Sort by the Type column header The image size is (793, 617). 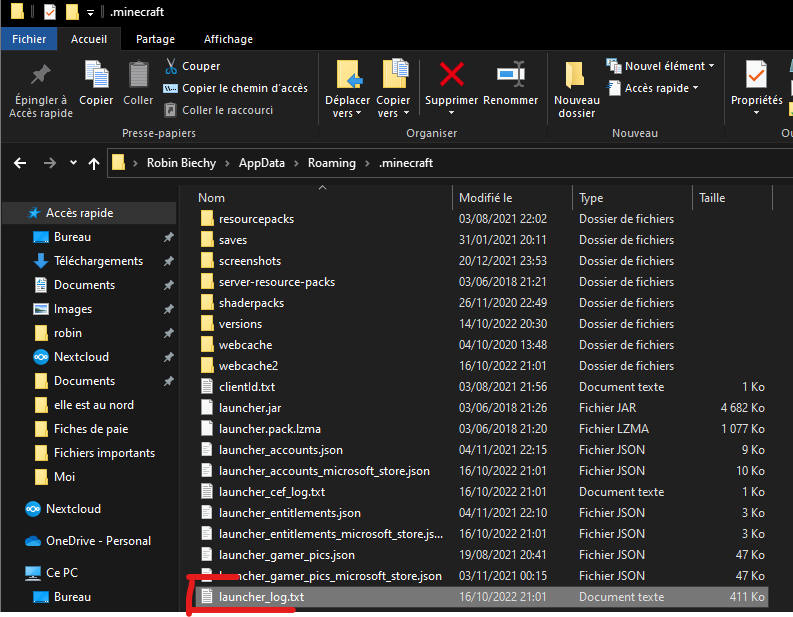pos(591,198)
